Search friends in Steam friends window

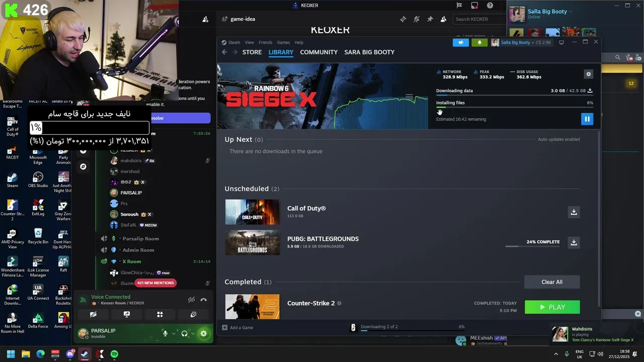[x=617, y=57]
